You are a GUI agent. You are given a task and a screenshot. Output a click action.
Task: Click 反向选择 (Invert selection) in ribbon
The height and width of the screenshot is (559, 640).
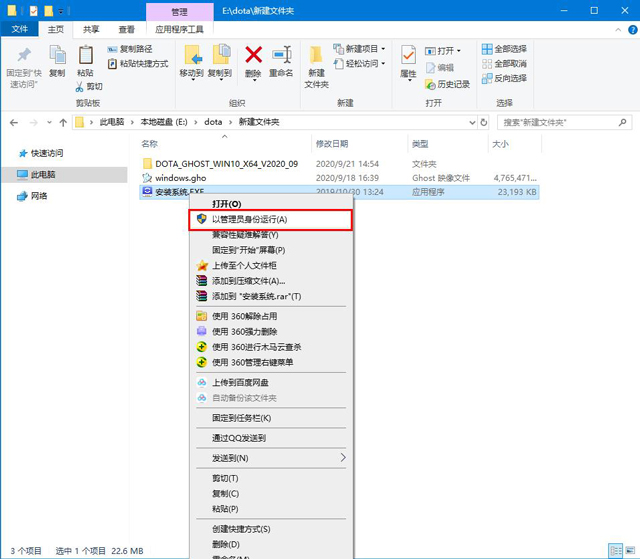tap(507, 78)
